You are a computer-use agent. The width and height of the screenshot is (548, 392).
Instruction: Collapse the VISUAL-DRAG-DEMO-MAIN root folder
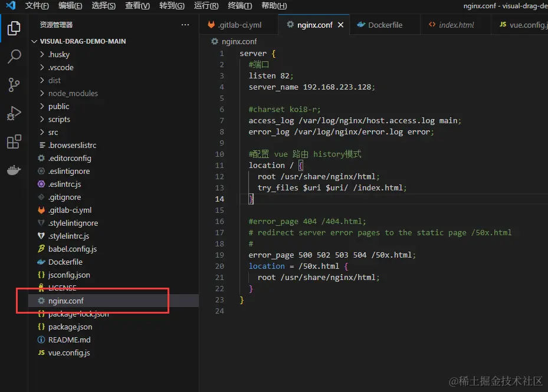coord(34,41)
